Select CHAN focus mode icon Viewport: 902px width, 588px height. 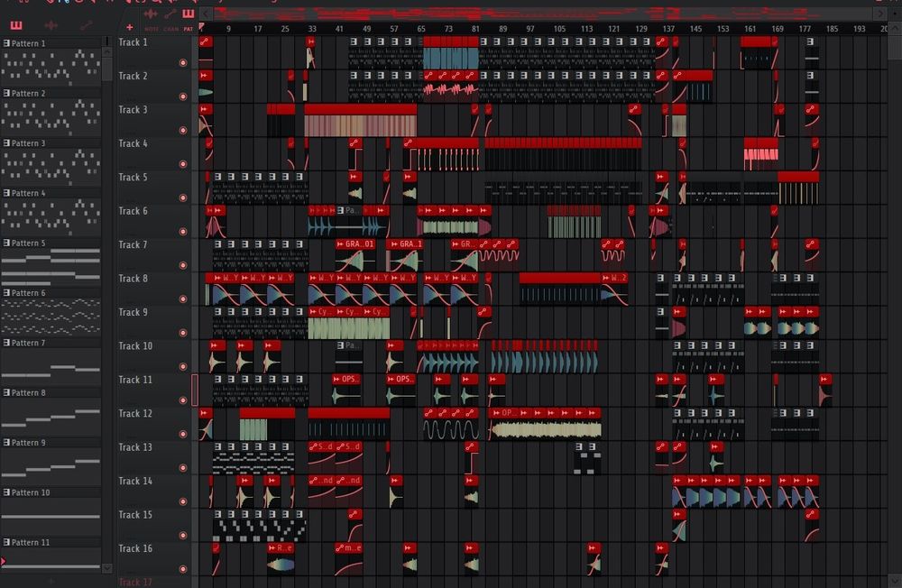click(170, 14)
